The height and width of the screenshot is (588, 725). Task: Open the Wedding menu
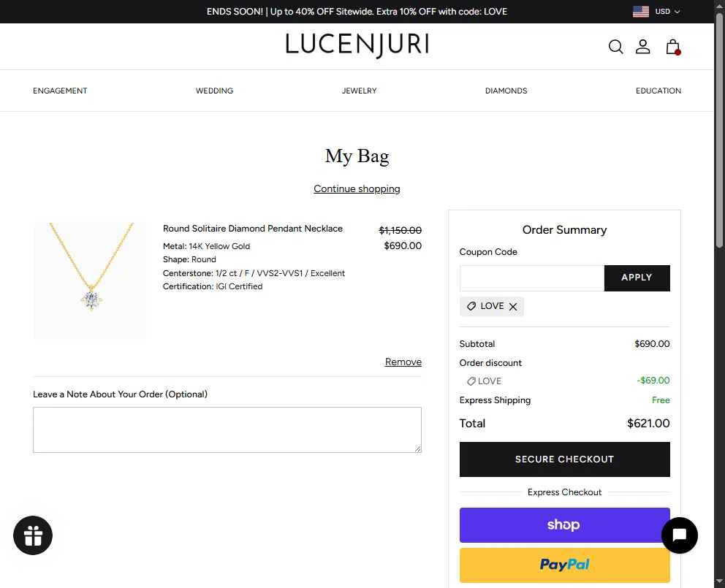click(x=215, y=91)
